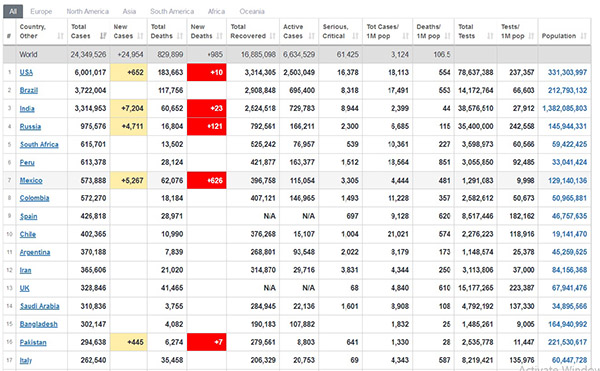Select Pakistan new deaths +7 cell
The height and width of the screenshot is (371, 600).
click(207, 342)
